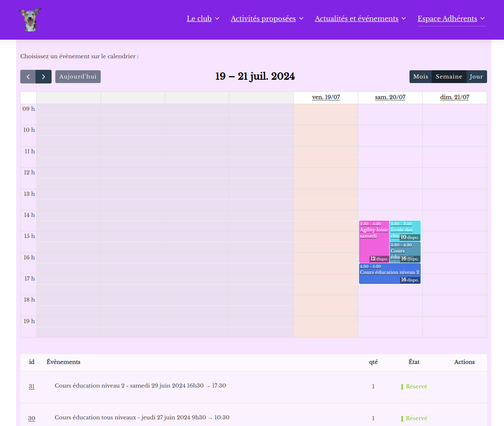The image size is (504, 426).
Task: Click the État column header
Action: (x=414, y=362)
